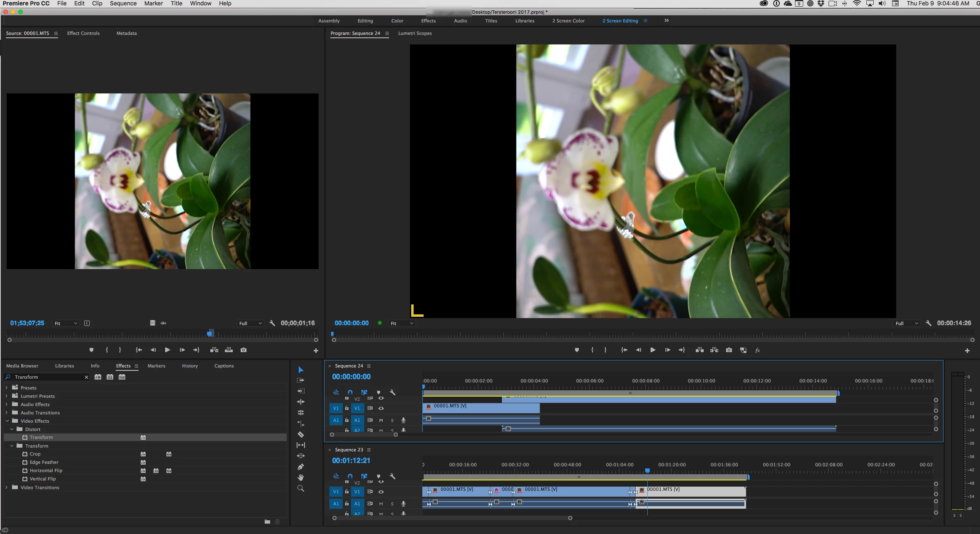
Task: Open Program monitor Fit zoom dropdown
Action: click(401, 323)
